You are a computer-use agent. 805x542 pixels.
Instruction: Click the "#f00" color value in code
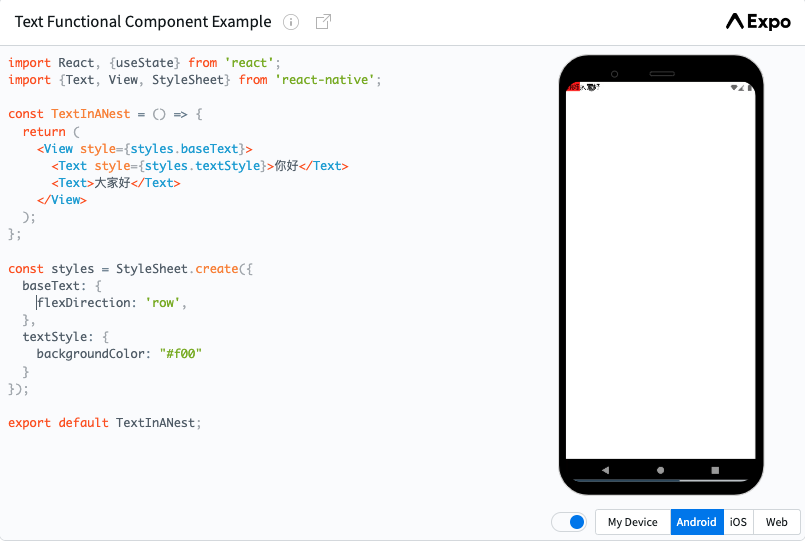tap(181, 354)
